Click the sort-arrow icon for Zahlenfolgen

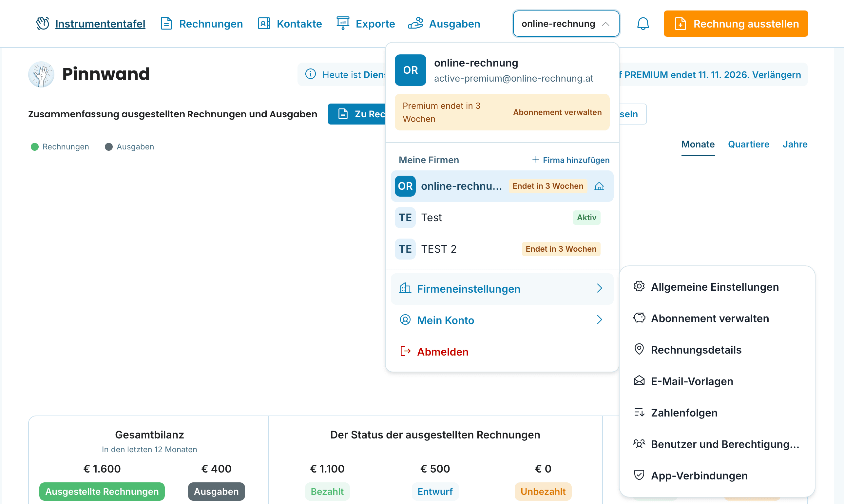(639, 412)
